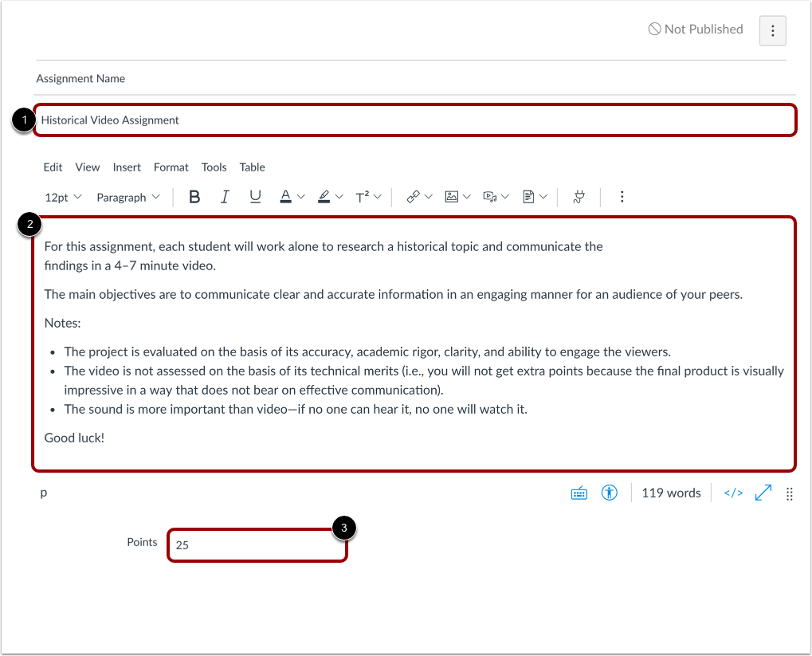Open the link insertion icon
Image resolution: width=812 pixels, height=656 pixels.
pos(414,197)
